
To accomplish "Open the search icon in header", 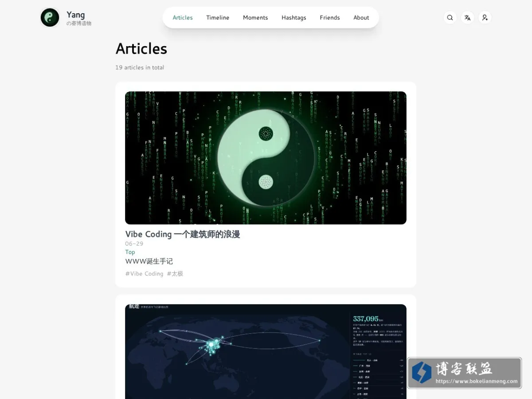I will point(450,18).
